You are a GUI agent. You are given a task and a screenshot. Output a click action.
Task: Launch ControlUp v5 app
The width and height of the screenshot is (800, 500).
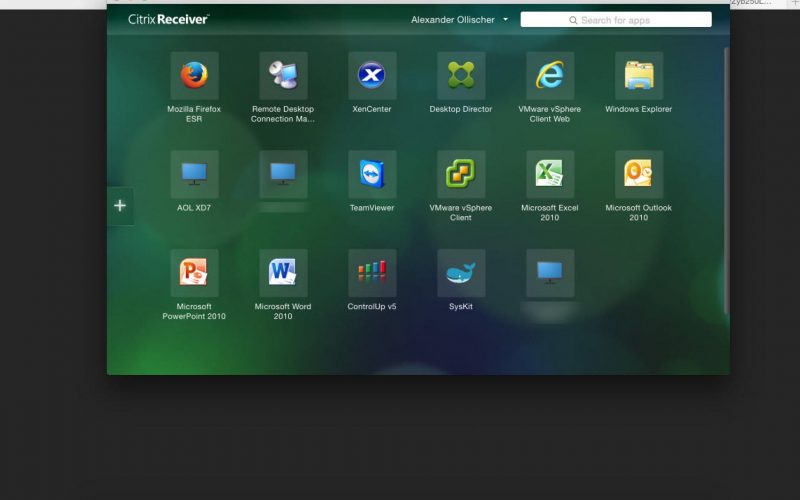[372, 273]
